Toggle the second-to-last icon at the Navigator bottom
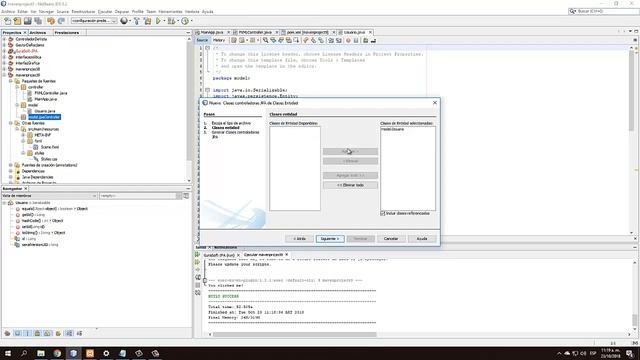Screen dimensions: 640x360 [x=69, y=333]
